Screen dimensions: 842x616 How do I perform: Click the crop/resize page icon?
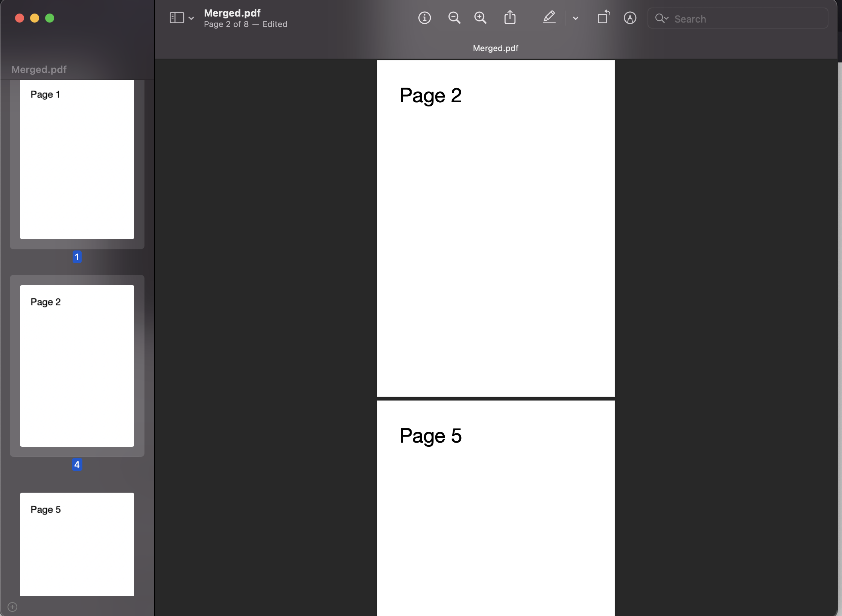[x=602, y=18]
